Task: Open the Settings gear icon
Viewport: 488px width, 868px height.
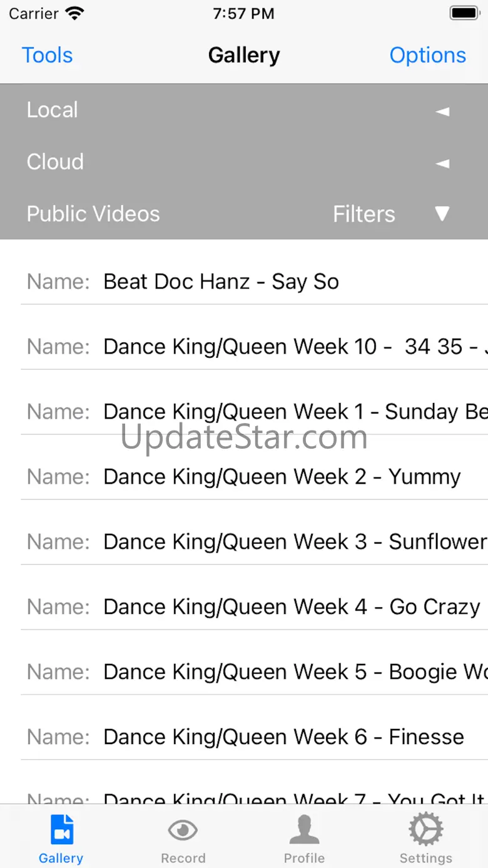Action: point(426,830)
